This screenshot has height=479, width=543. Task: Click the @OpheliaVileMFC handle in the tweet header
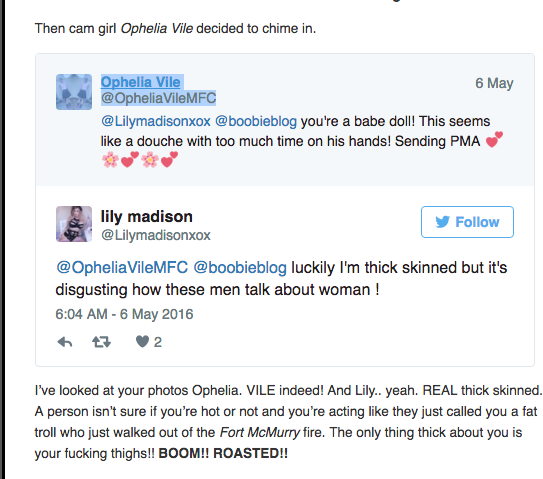coord(159,98)
